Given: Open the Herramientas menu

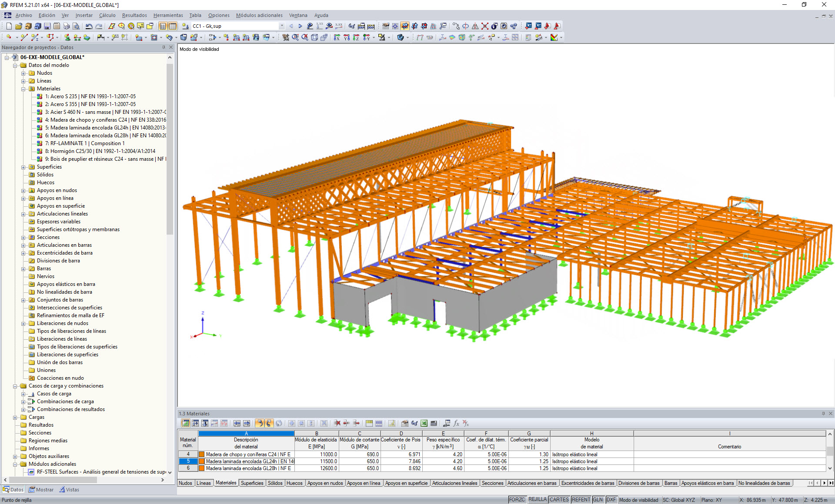Looking at the screenshot, I should coord(168,15).
